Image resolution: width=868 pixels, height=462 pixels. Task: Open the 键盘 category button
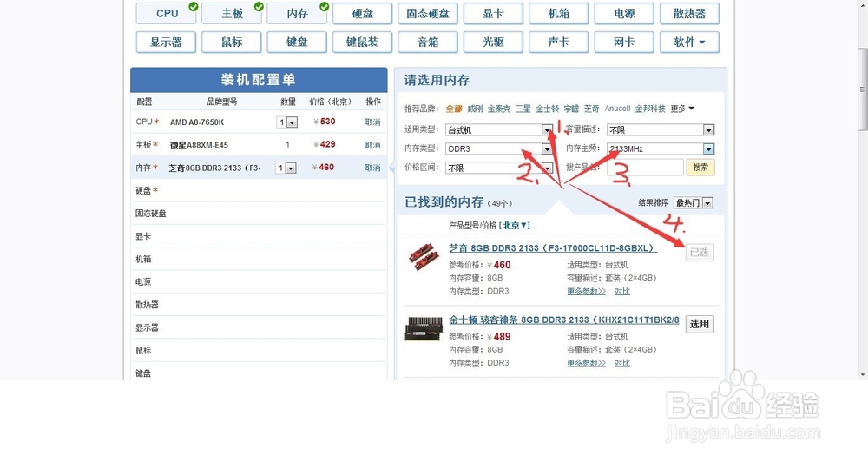coord(297,42)
